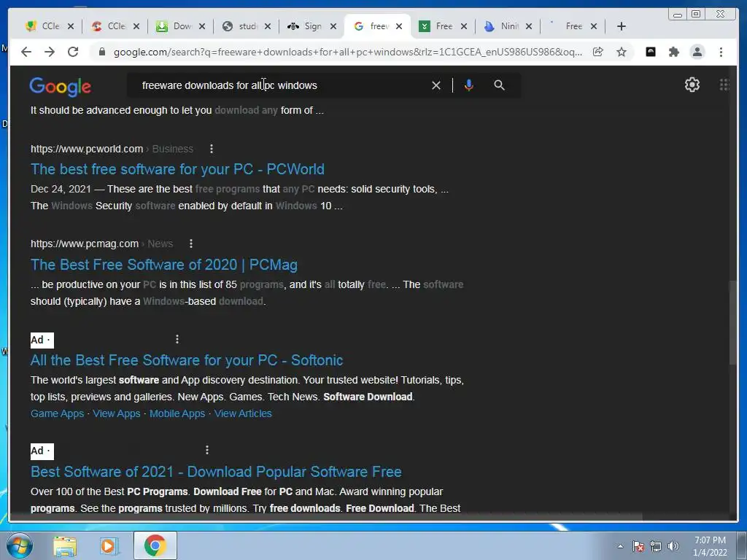This screenshot has height=560, width=747.
Task: Open options for Softonic ad
Action: tap(177, 339)
